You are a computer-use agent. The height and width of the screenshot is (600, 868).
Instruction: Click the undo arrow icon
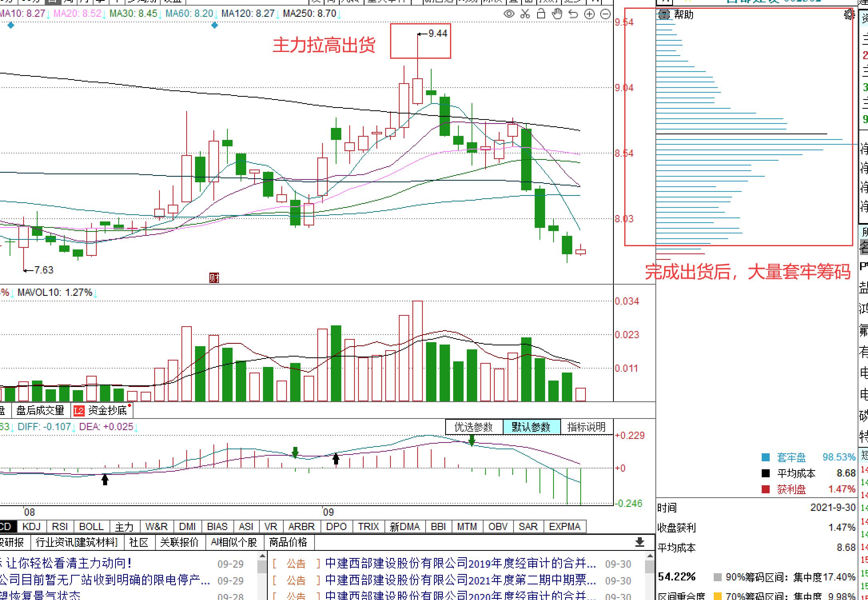pyautogui.click(x=573, y=14)
